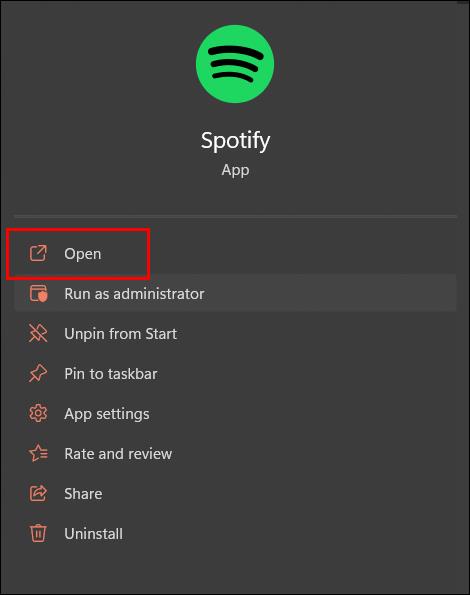Click the green Spotify logo
This screenshot has width=470, height=595.
pyautogui.click(x=235, y=64)
